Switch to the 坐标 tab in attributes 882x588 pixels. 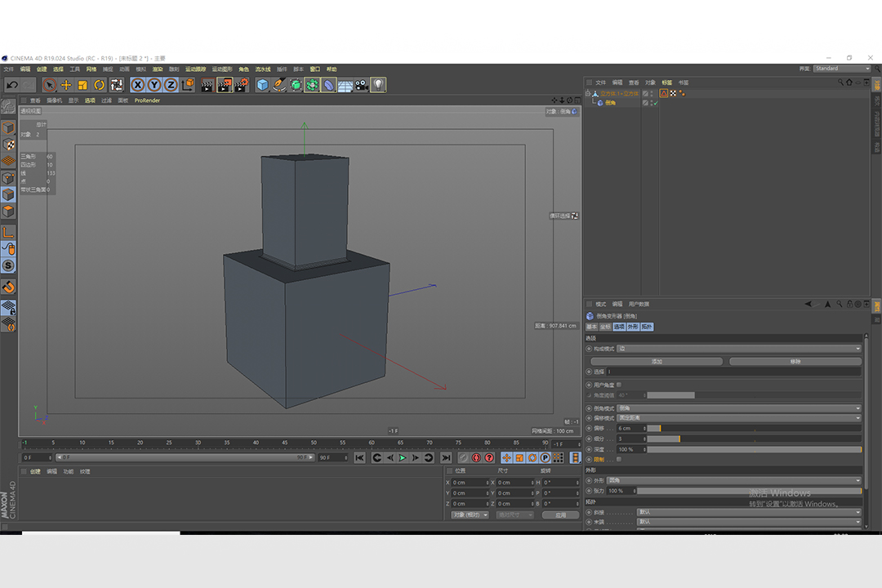(605, 327)
